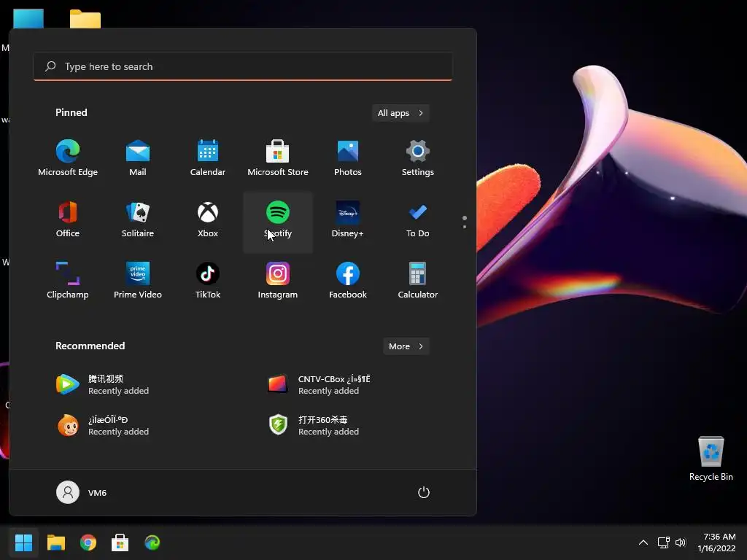Click the Type here to search box

[243, 66]
